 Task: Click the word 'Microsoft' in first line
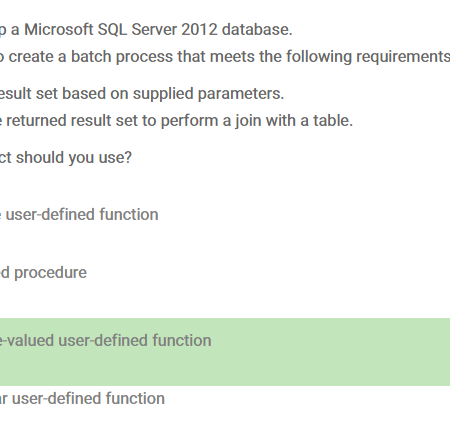tap(59, 30)
